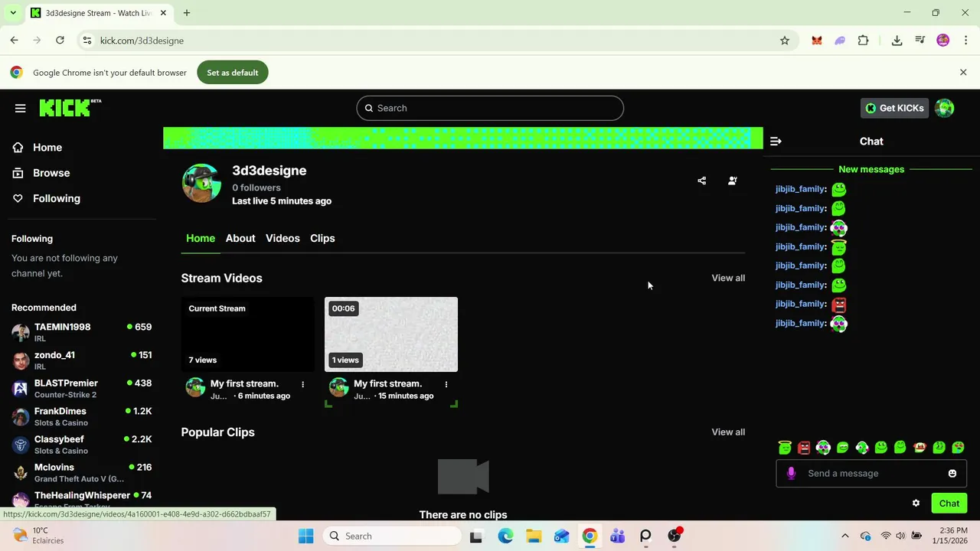View site information icon in the address bar
The image size is (980, 551).
pyautogui.click(x=87, y=41)
